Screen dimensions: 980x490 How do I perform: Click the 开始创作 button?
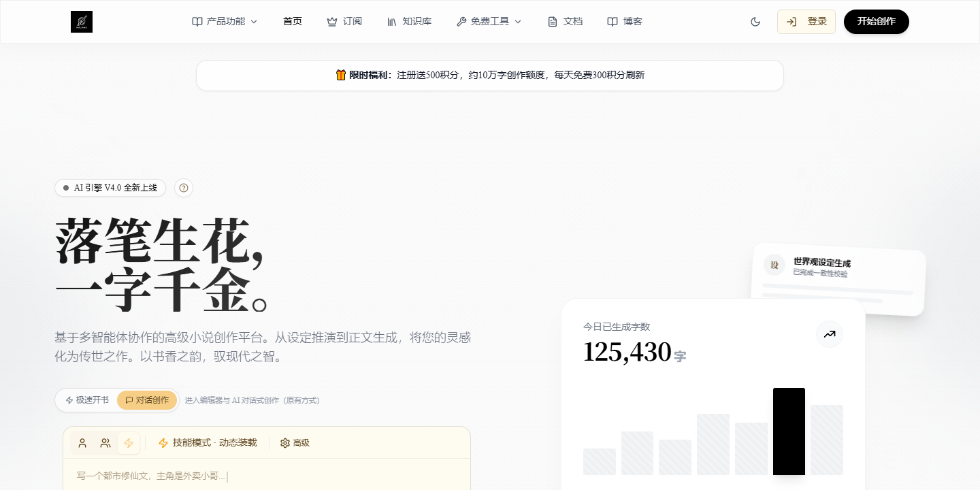(877, 22)
